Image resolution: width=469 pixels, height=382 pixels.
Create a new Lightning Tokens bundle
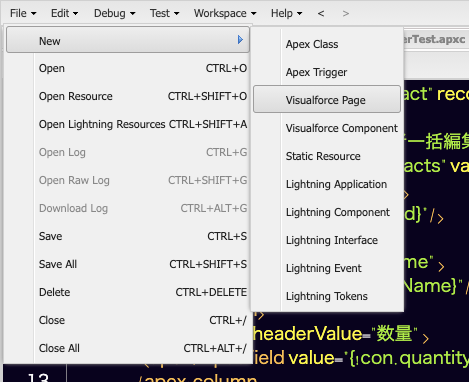click(327, 296)
